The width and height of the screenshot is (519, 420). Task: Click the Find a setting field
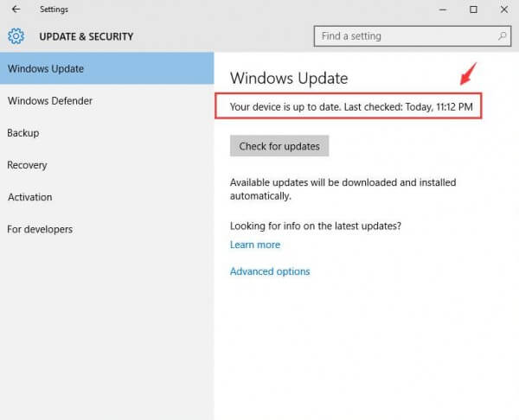coord(412,36)
